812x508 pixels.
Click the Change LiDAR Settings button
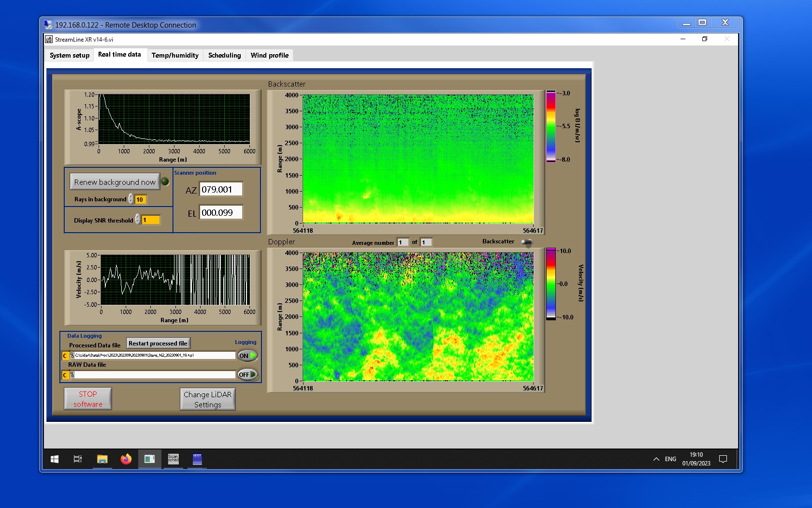207,400
